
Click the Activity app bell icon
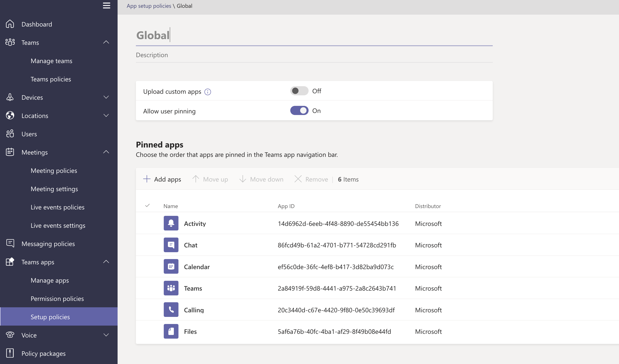click(171, 223)
